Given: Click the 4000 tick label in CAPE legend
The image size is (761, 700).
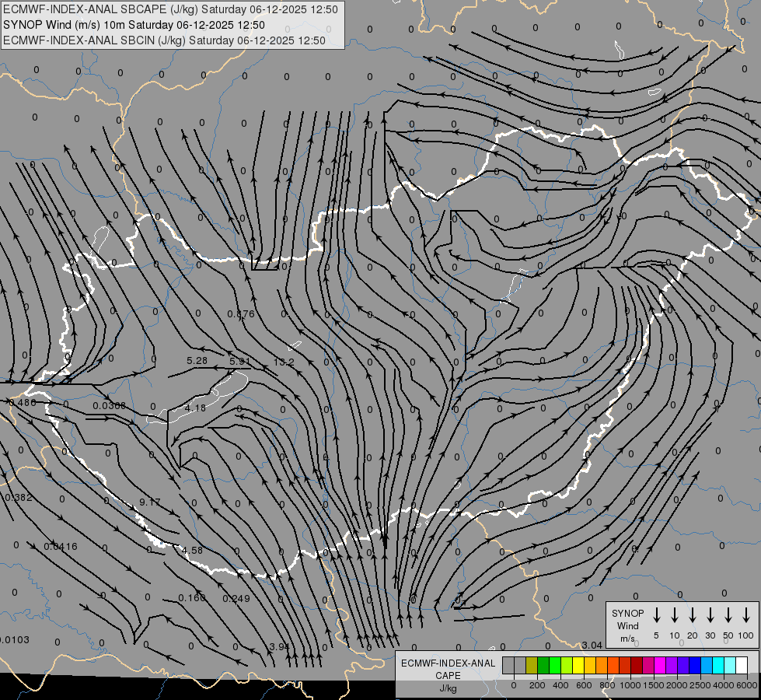Looking at the screenshot, I should point(724,685).
